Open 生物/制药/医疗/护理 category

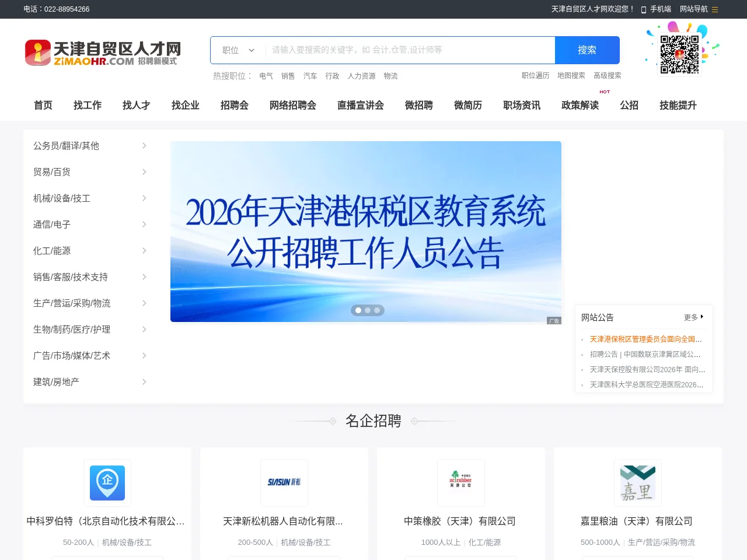tap(72, 330)
